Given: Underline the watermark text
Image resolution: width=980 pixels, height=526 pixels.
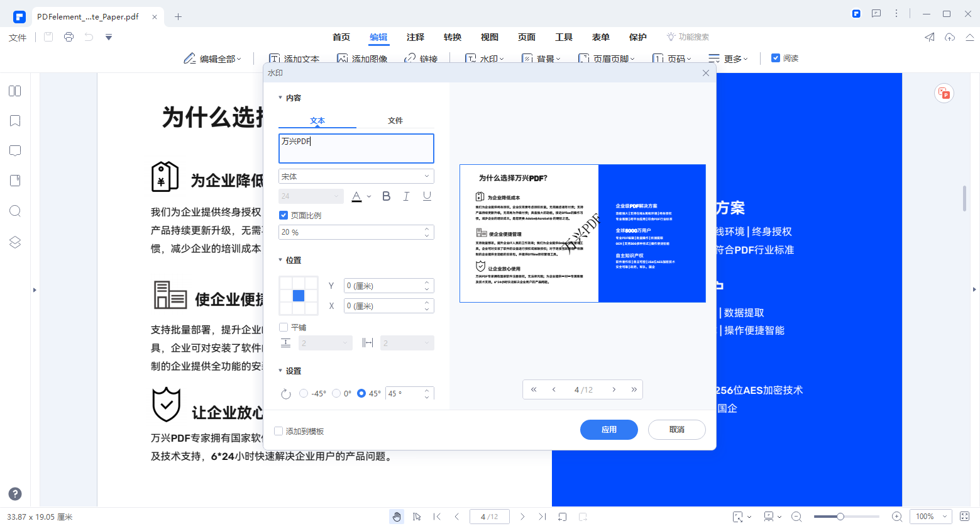Looking at the screenshot, I should 427,196.
